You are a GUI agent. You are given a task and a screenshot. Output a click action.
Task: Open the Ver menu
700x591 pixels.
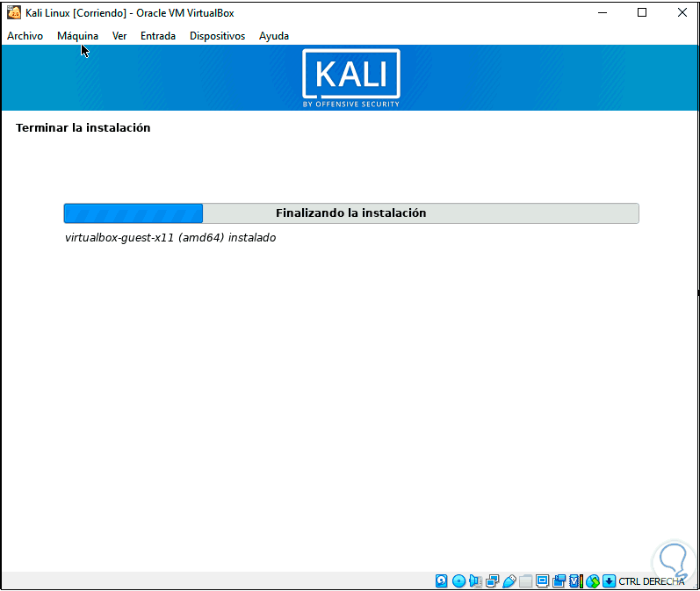click(x=119, y=36)
